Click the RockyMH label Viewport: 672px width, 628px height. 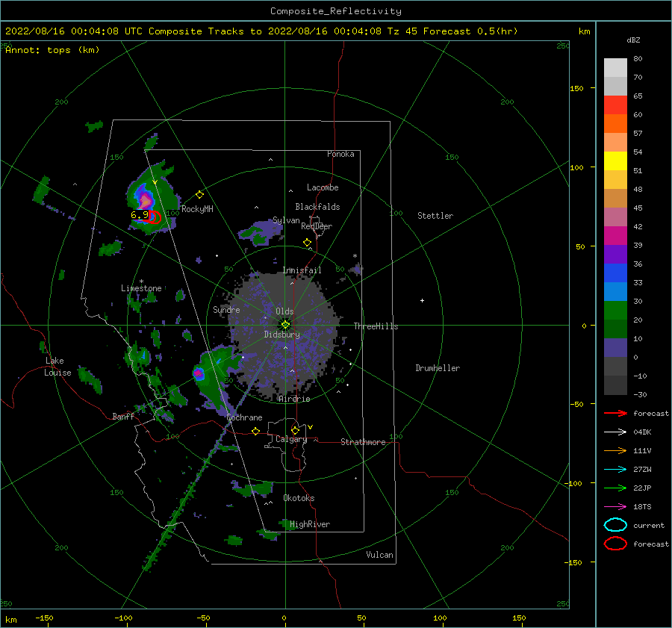[x=197, y=209]
